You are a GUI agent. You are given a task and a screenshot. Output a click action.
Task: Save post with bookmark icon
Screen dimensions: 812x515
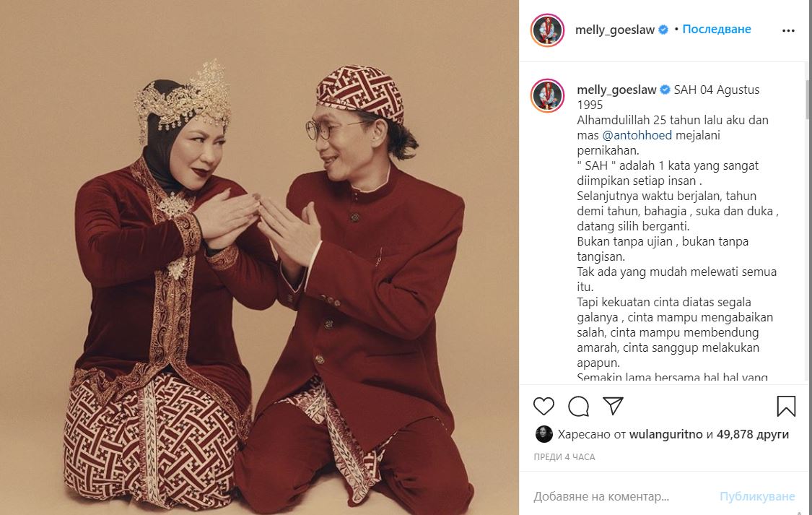[x=786, y=406]
